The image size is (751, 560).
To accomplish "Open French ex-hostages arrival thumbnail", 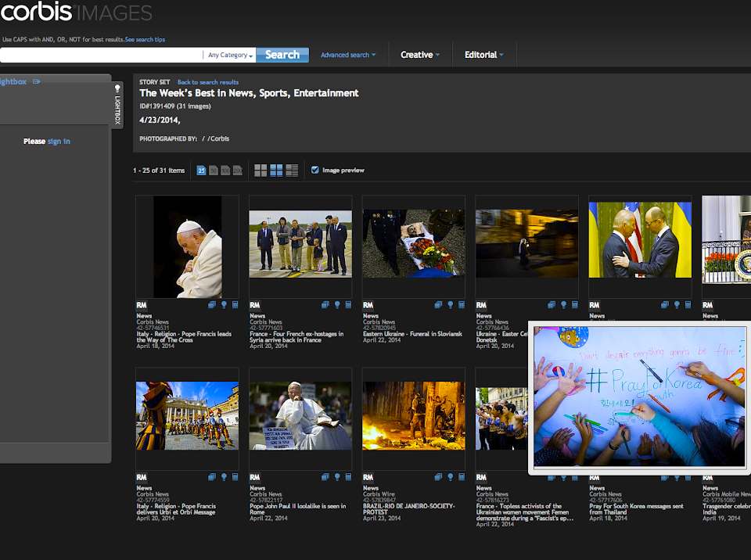I will tap(300, 244).
